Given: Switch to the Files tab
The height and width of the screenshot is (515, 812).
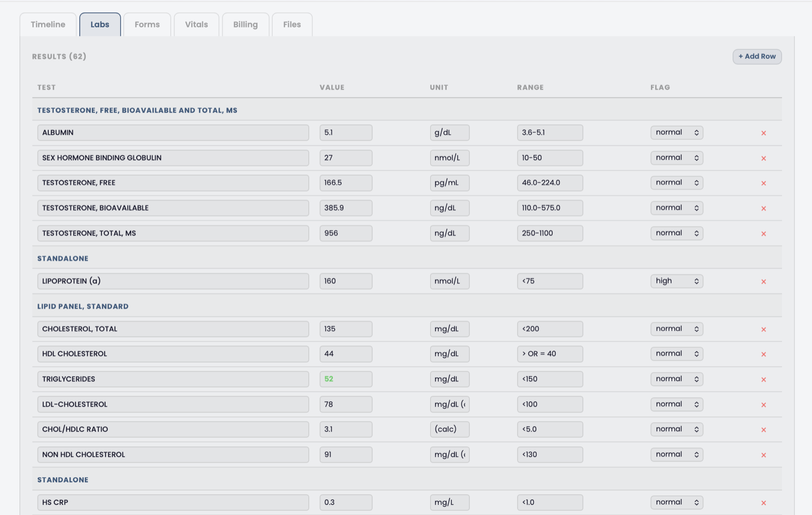Looking at the screenshot, I should pyautogui.click(x=292, y=24).
